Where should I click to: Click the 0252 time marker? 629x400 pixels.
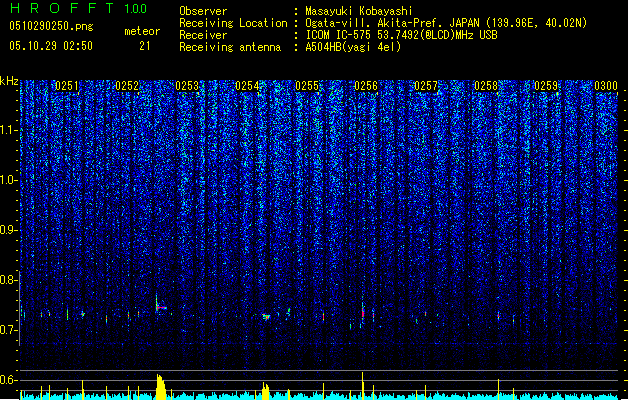(x=127, y=86)
